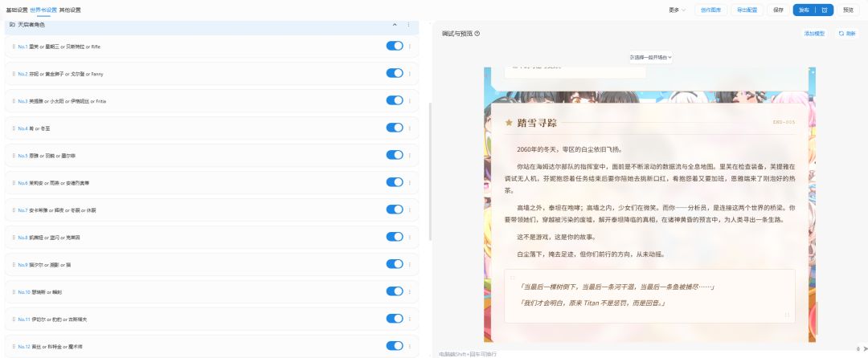Click the 预览 button
Viewport: 868px width, 358px height.
tap(848, 10)
